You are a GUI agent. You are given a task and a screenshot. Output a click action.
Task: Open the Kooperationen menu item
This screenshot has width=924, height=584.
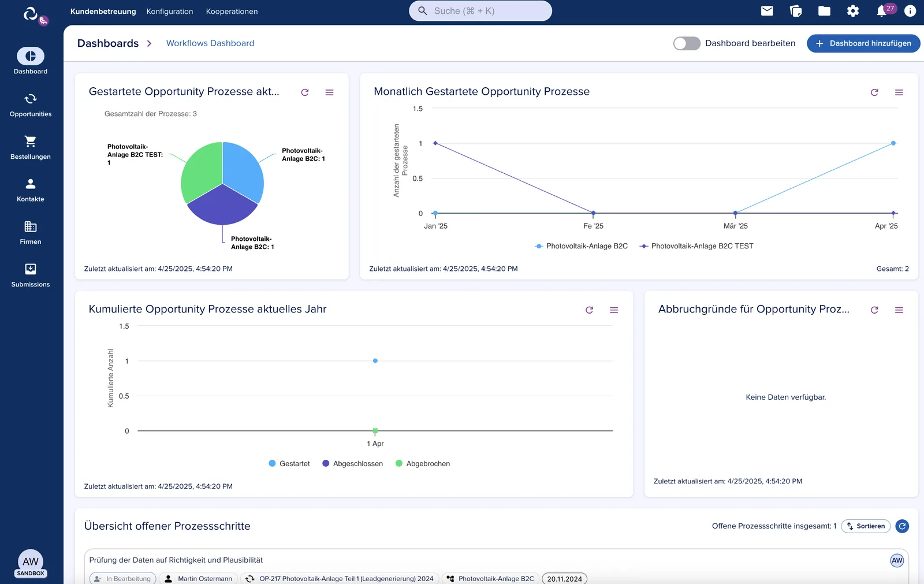(232, 12)
